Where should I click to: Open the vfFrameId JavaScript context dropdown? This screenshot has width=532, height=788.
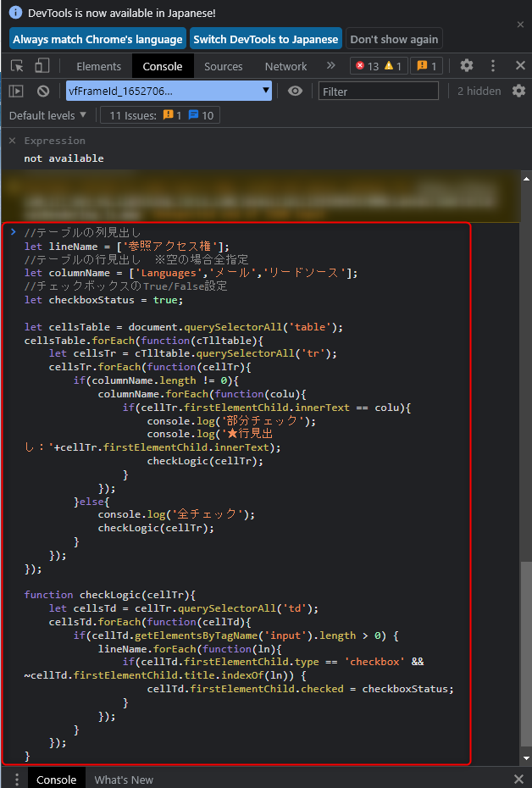169,91
